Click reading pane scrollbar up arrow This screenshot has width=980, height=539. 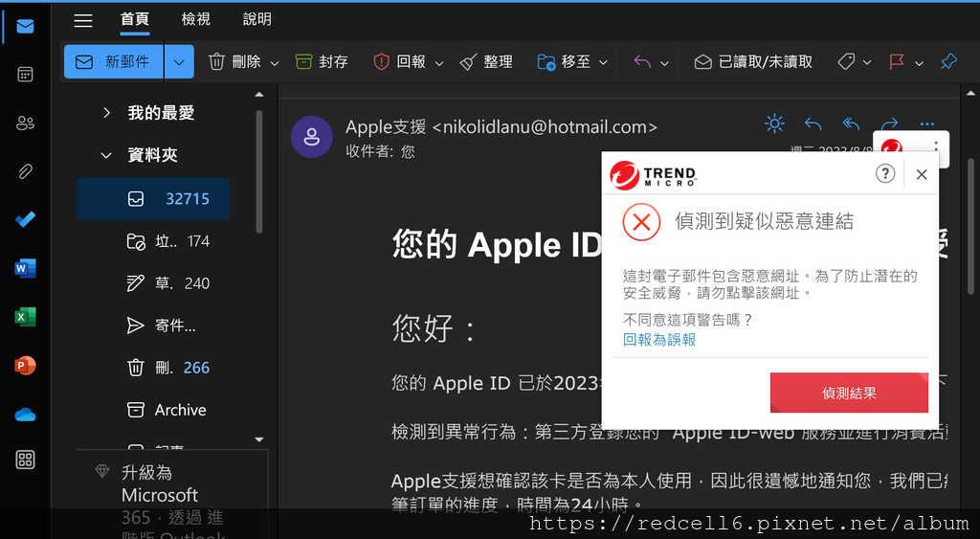[970, 94]
